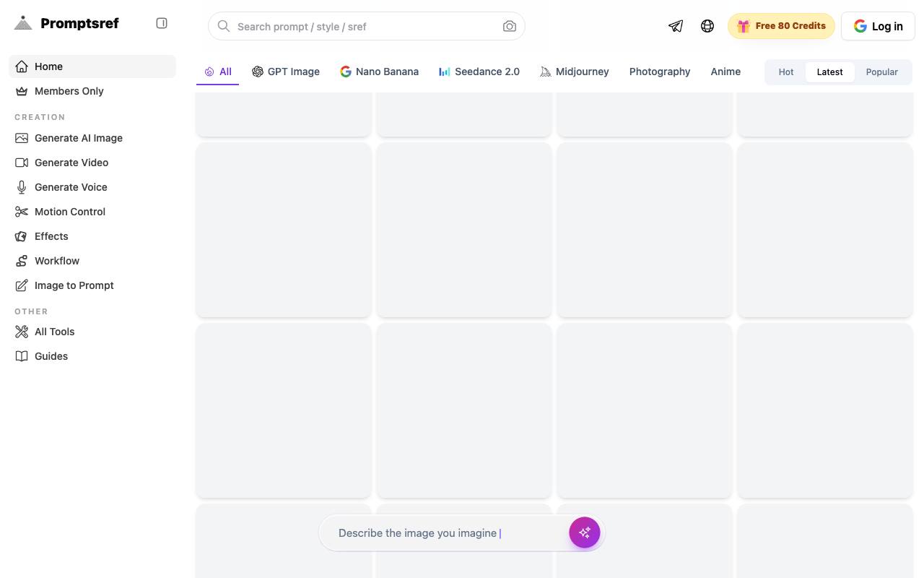The image size is (924, 578).
Task: Select the GPT Image tab
Action: pyautogui.click(x=286, y=72)
